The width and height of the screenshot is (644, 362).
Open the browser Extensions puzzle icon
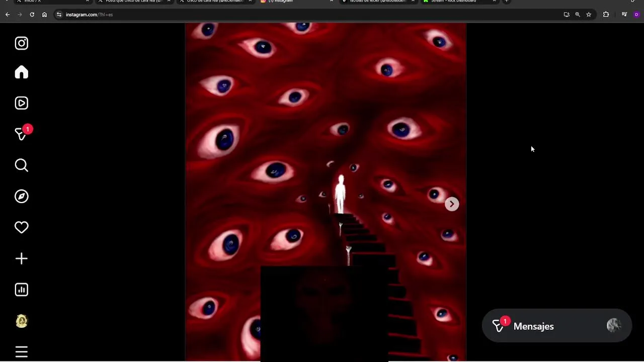(606, 15)
